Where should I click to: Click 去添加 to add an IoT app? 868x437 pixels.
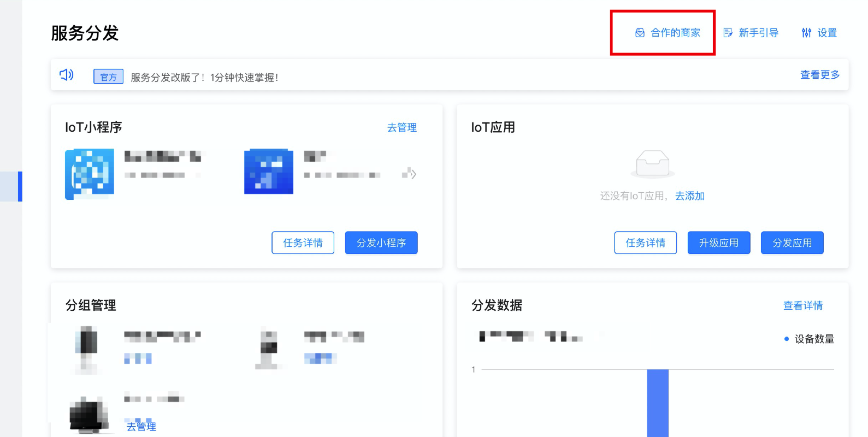[690, 196]
